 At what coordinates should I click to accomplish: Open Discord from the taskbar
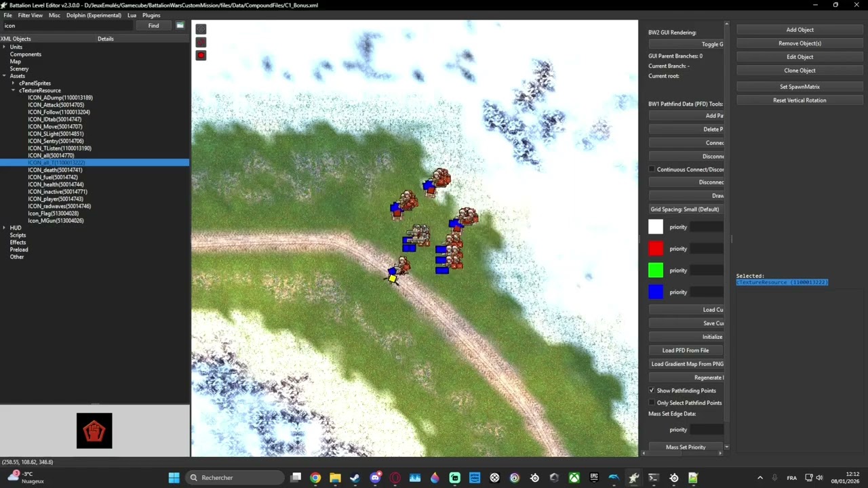375,478
